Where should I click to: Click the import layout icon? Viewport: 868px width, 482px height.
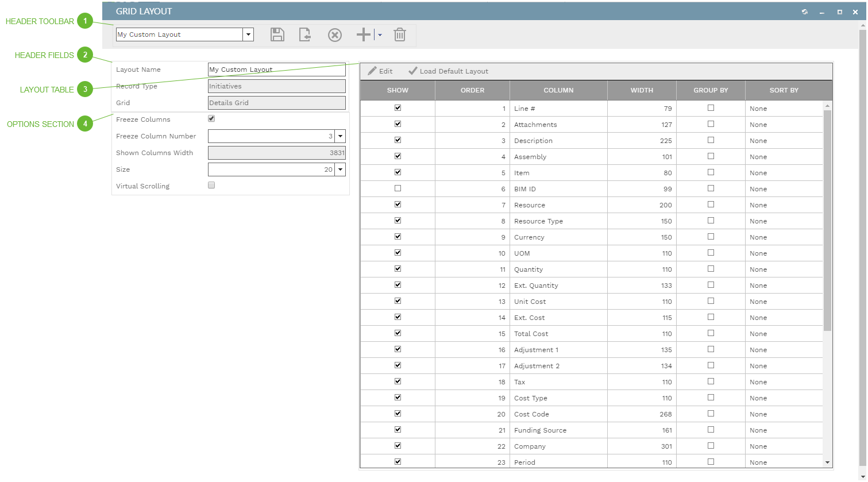point(305,34)
